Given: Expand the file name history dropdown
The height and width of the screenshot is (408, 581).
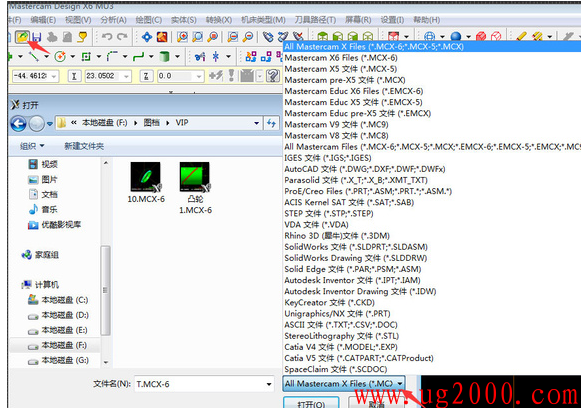Looking at the screenshot, I should point(269,384).
